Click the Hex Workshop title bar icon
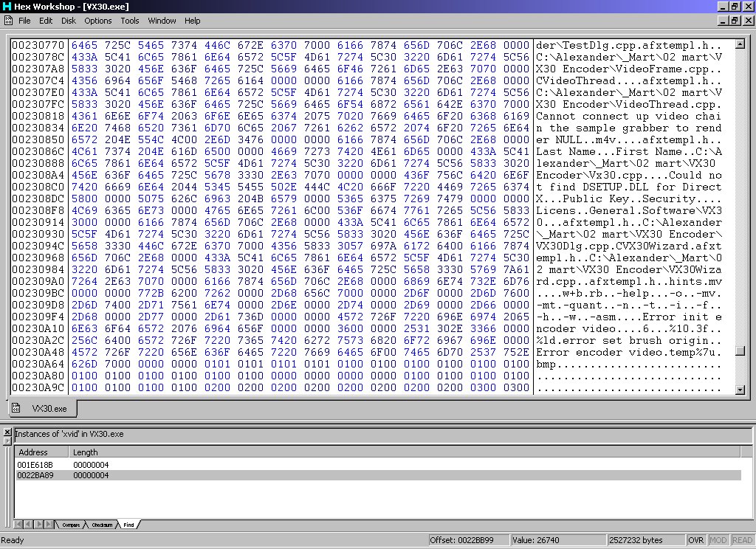The height and width of the screenshot is (549, 756). pyautogui.click(x=6, y=6)
